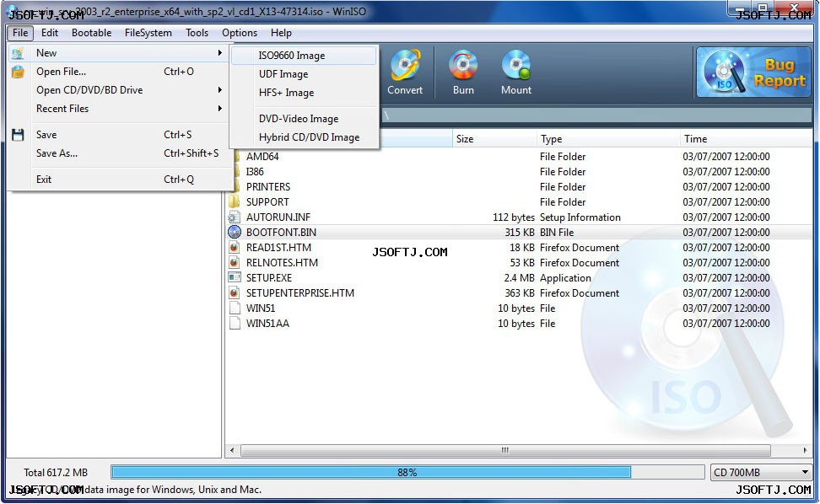Screen dimensions: 820x504
Task: Click the AUTORUN.INF settings file icon
Action: (235, 217)
